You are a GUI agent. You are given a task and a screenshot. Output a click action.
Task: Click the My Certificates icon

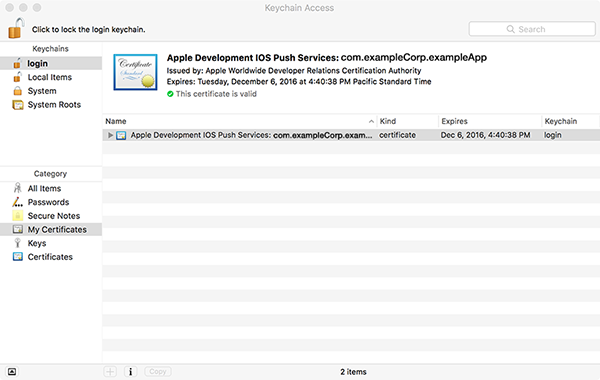click(x=18, y=229)
